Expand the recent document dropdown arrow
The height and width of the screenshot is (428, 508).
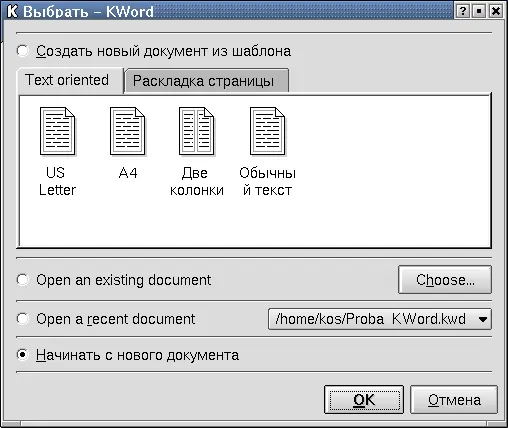coord(482,319)
